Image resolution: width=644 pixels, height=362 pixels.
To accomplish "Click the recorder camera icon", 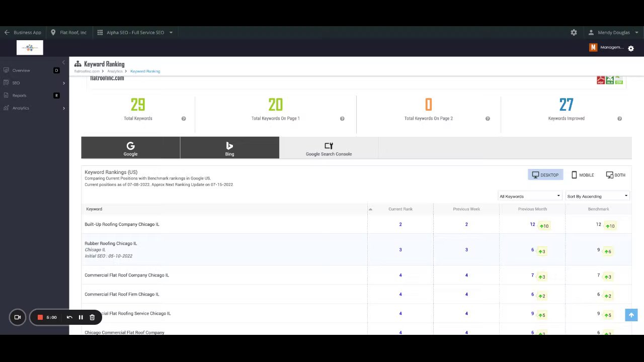I will click(x=18, y=317).
